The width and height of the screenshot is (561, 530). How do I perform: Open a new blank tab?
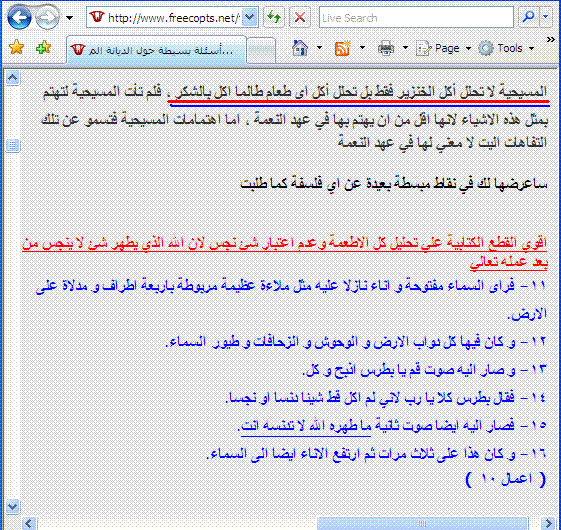[261, 51]
